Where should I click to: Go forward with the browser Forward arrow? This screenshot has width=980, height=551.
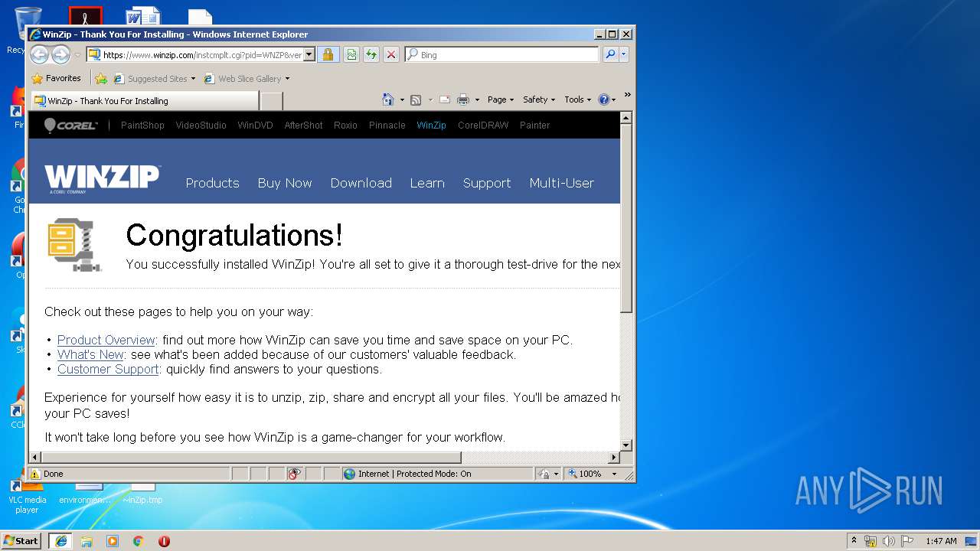(x=60, y=54)
